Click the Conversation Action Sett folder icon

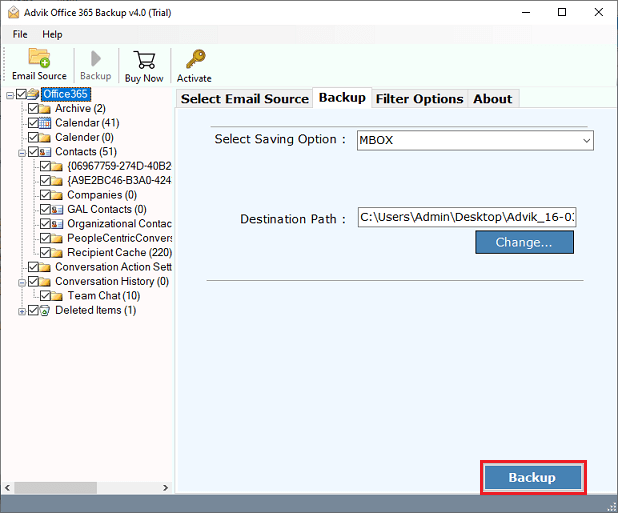(45, 267)
